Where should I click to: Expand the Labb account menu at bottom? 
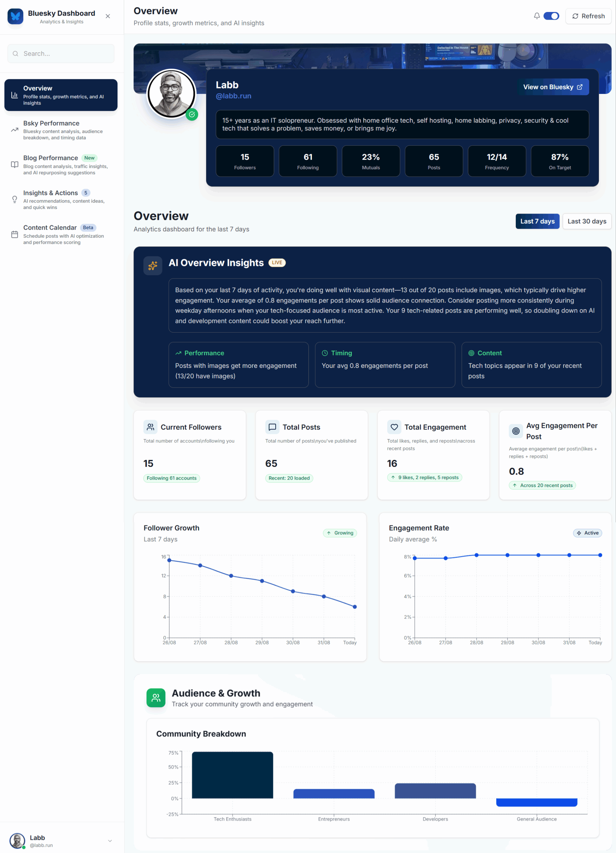point(110,841)
